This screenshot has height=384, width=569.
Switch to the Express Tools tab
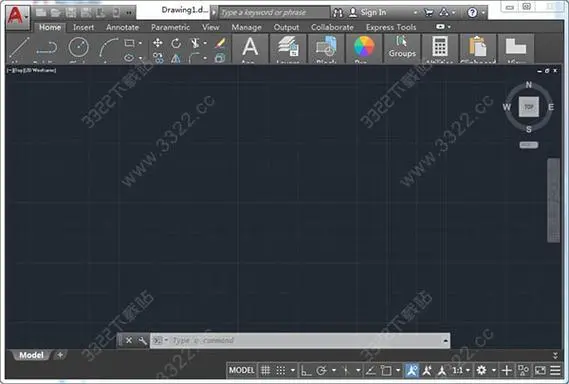pyautogui.click(x=391, y=27)
